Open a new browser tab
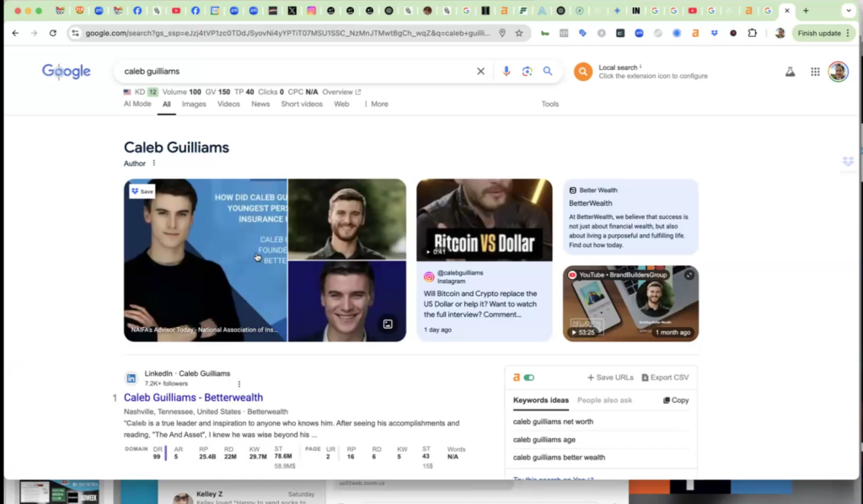Viewport: 863px width, 504px height. (x=806, y=10)
